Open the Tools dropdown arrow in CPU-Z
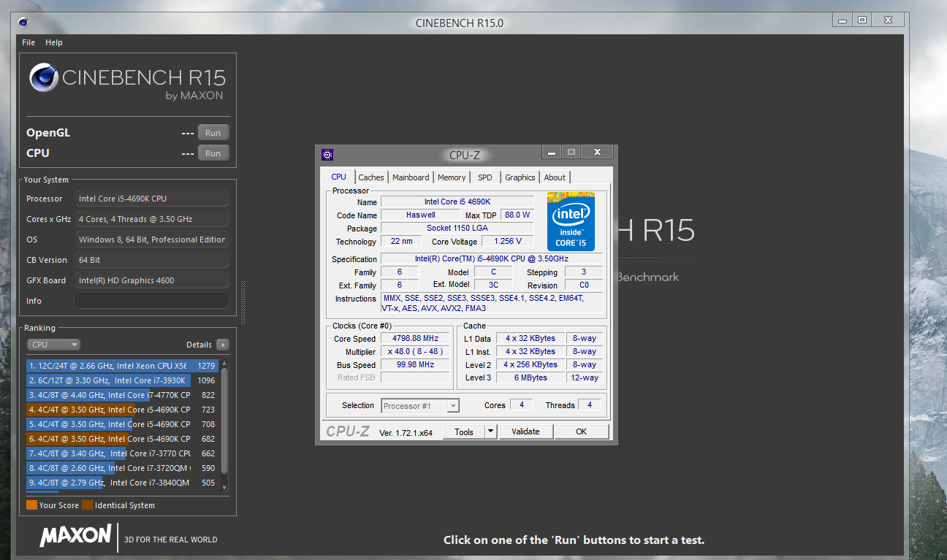This screenshot has height=560, width=947. coord(491,431)
